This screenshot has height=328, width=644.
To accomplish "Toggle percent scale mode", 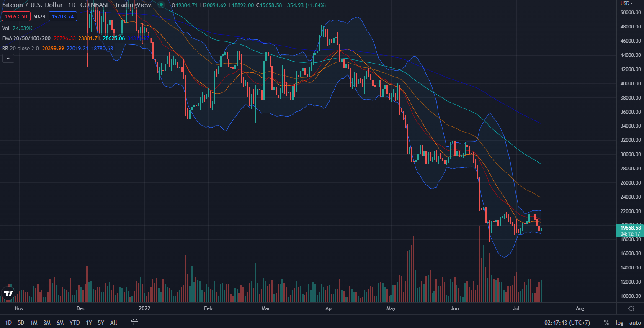I will [x=607, y=323].
